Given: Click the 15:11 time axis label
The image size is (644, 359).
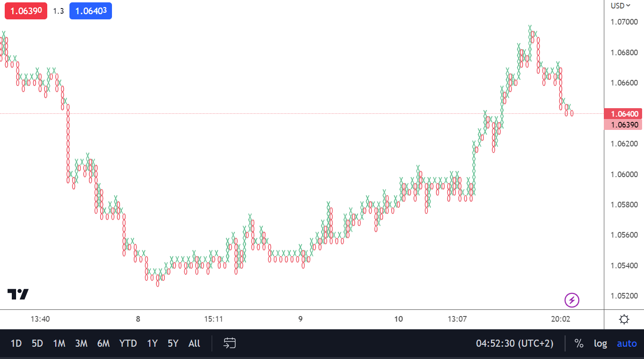Looking at the screenshot, I should [214, 319].
